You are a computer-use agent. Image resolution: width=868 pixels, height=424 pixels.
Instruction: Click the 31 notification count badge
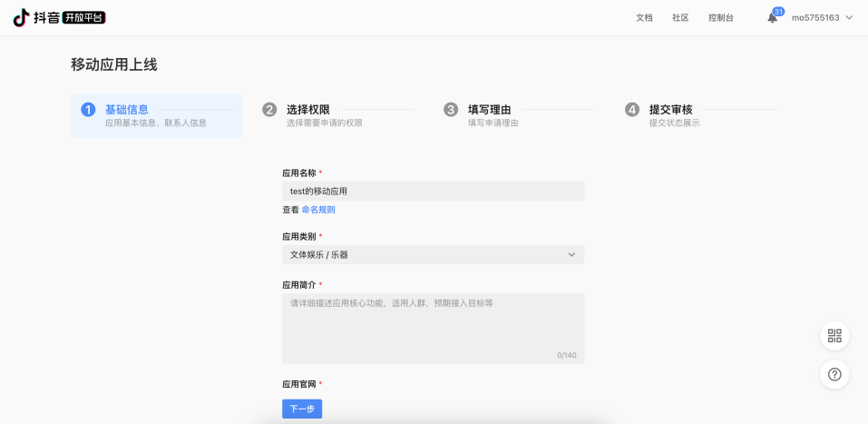pos(778,12)
